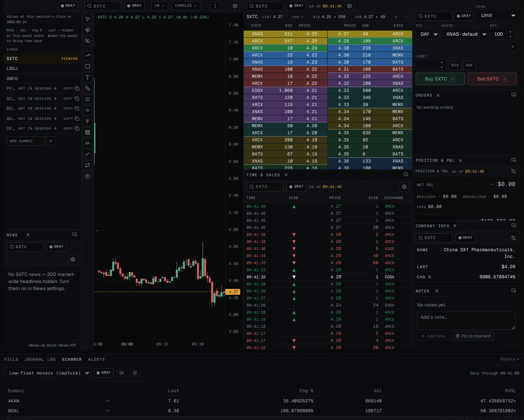Open News panel settings gear
Screen dimensions: 524x420
click(73, 259)
